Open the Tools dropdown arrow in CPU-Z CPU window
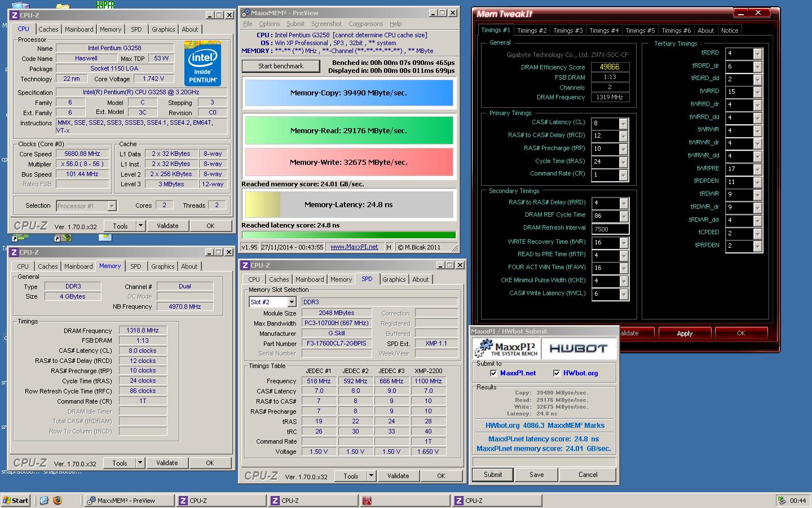812x508 pixels. pos(141,226)
